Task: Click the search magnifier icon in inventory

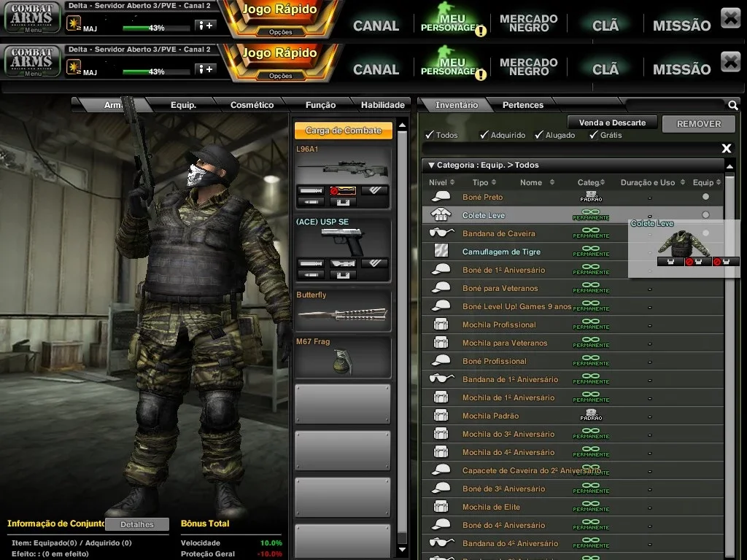Action: (732, 105)
